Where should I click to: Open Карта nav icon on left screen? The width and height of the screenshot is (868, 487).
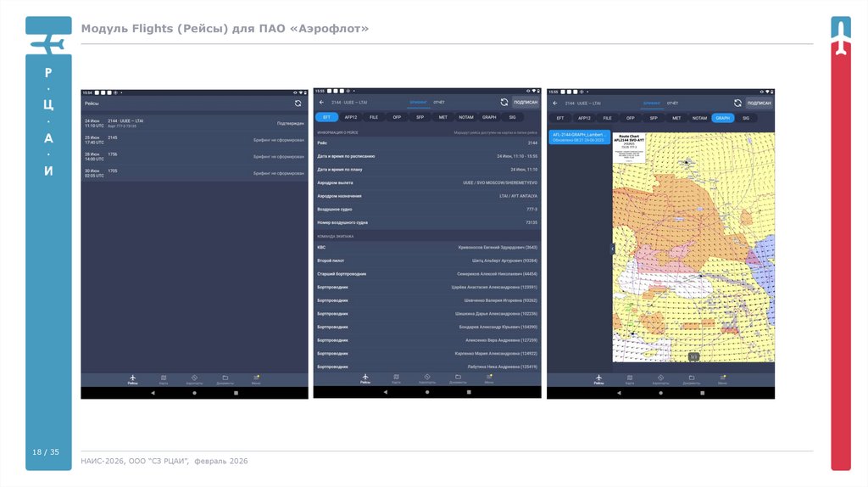(x=164, y=379)
